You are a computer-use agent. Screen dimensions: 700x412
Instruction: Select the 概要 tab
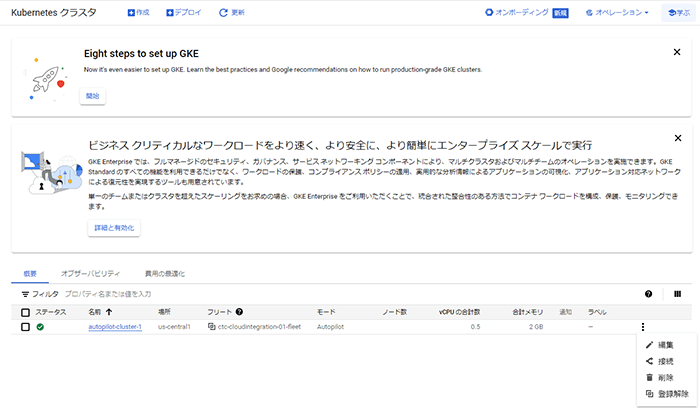click(x=30, y=274)
